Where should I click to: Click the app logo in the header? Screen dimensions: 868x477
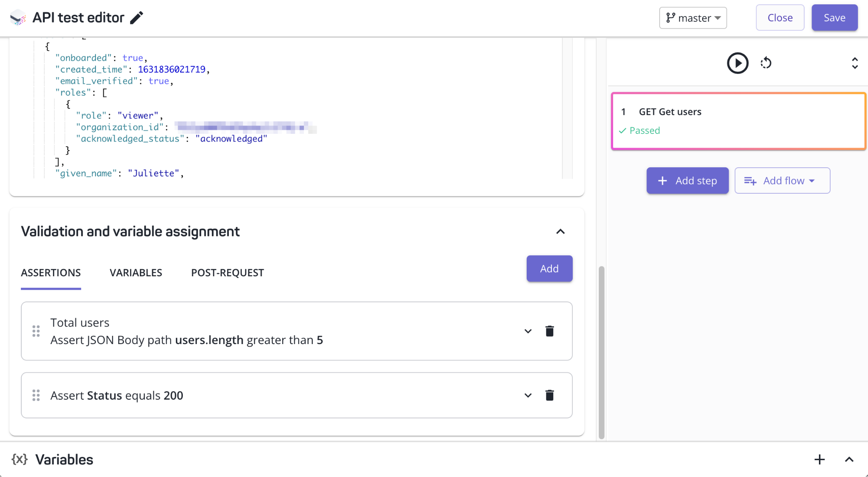18,18
